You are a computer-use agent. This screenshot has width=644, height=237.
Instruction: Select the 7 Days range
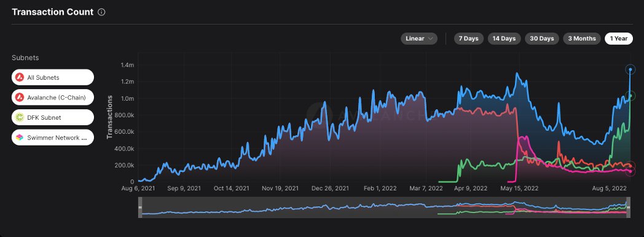pos(469,39)
